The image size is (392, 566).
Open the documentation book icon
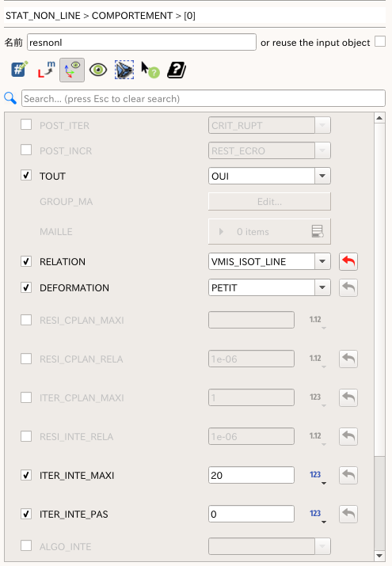point(177,70)
